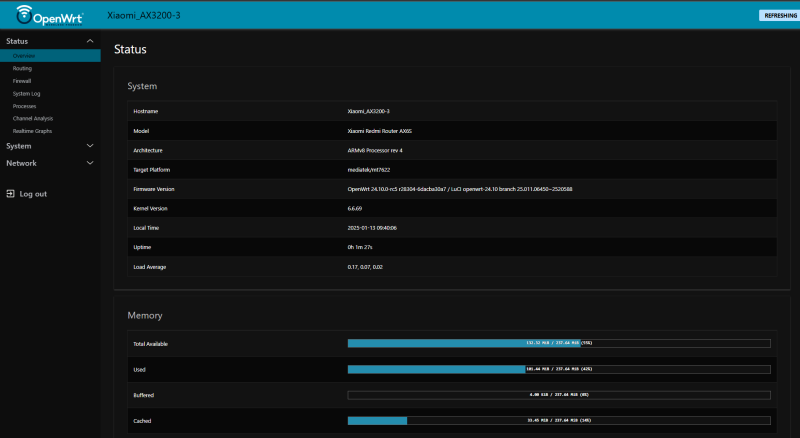
Task: Select the Load Average value 0.17, 0.07, 0.02
Action: click(x=365, y=267)
